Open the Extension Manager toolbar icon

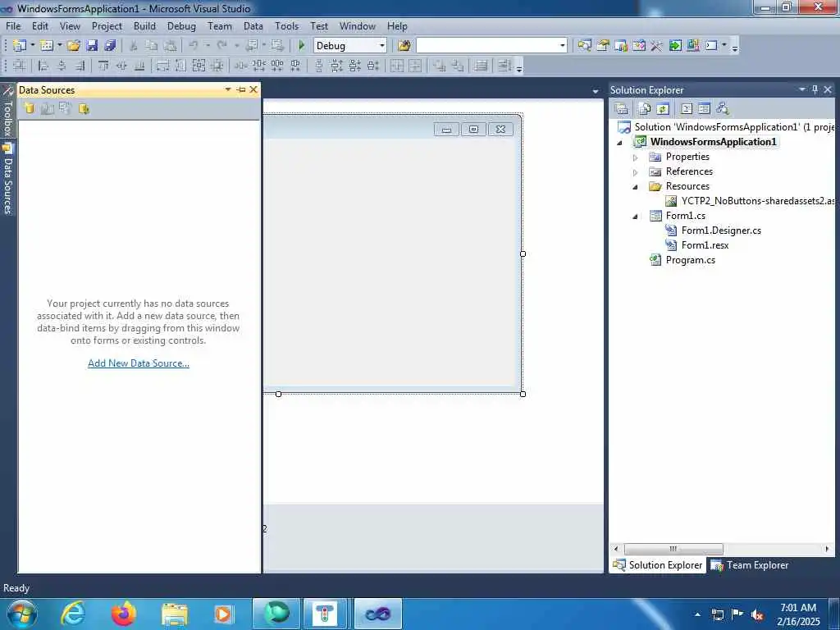[x=693, y=46]
